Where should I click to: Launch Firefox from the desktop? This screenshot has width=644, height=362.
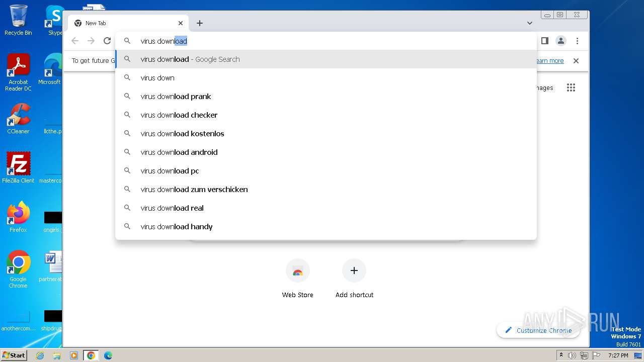(18, 217)
